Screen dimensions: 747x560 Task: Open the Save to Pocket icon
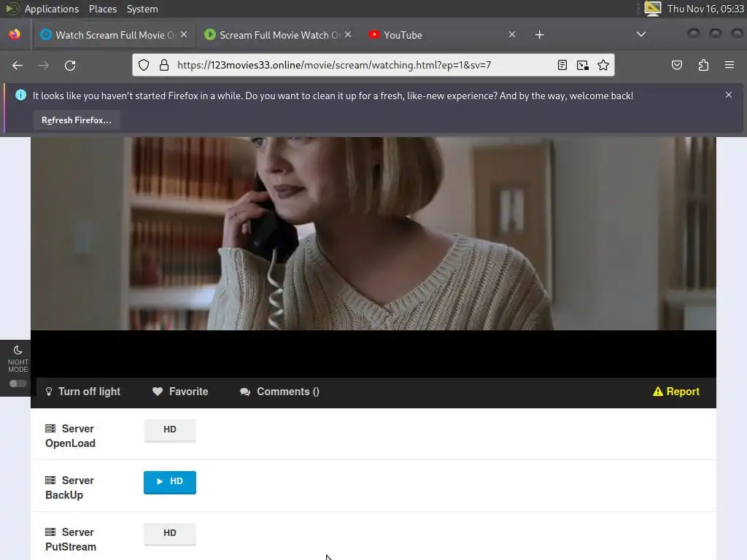677,65
